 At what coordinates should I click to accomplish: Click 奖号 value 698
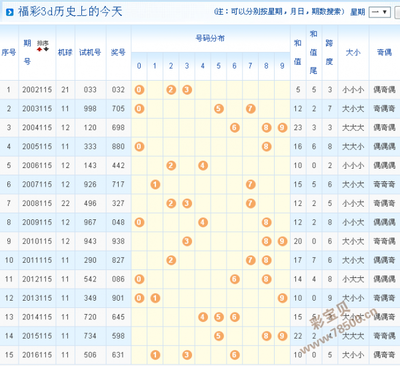click(118, 128)
